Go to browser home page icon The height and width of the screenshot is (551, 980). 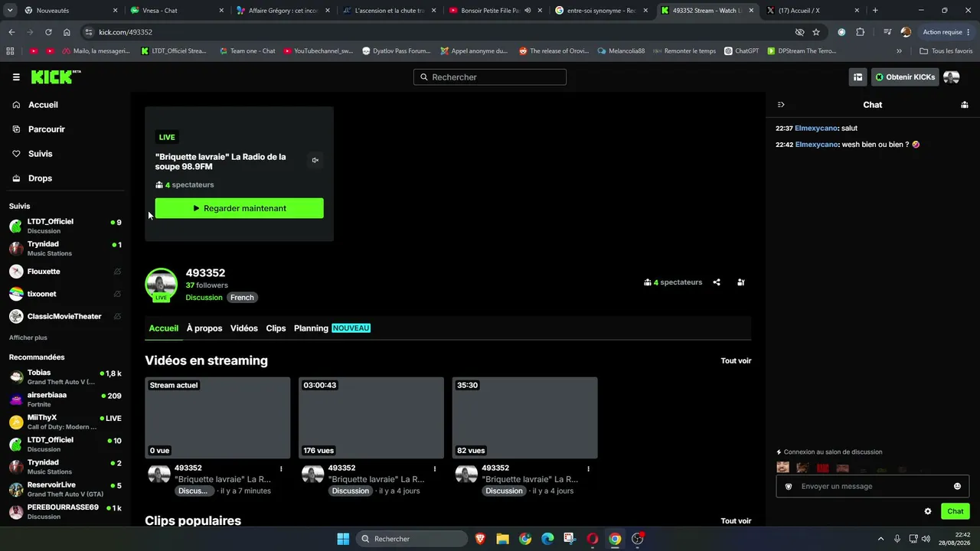[x=67, y=32]
